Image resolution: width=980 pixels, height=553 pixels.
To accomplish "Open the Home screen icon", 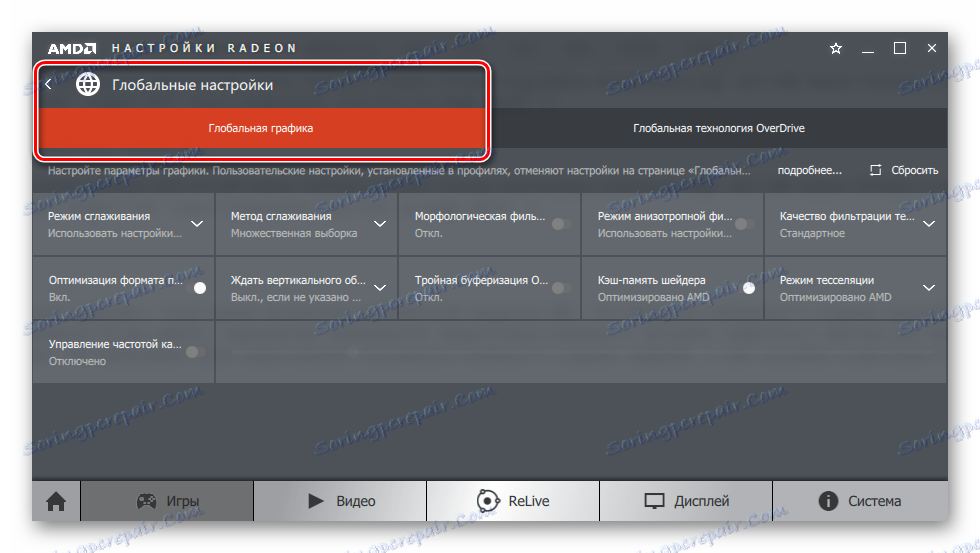I will pos(56,501).
